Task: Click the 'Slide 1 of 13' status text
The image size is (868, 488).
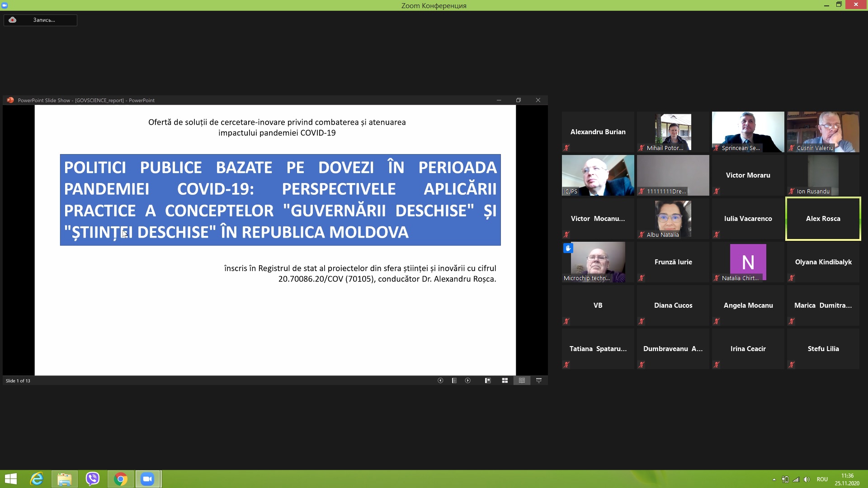Action: pyautogui.click(x=18, y=381)
